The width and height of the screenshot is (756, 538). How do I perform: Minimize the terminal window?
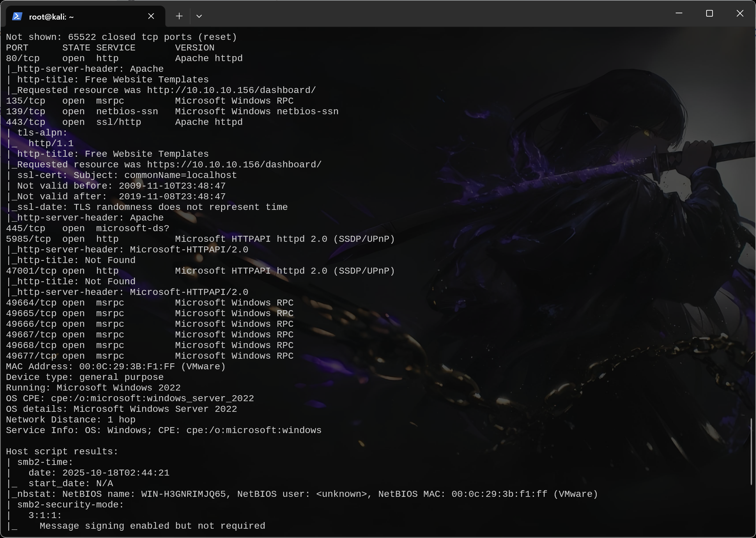[x=679, y=13]
